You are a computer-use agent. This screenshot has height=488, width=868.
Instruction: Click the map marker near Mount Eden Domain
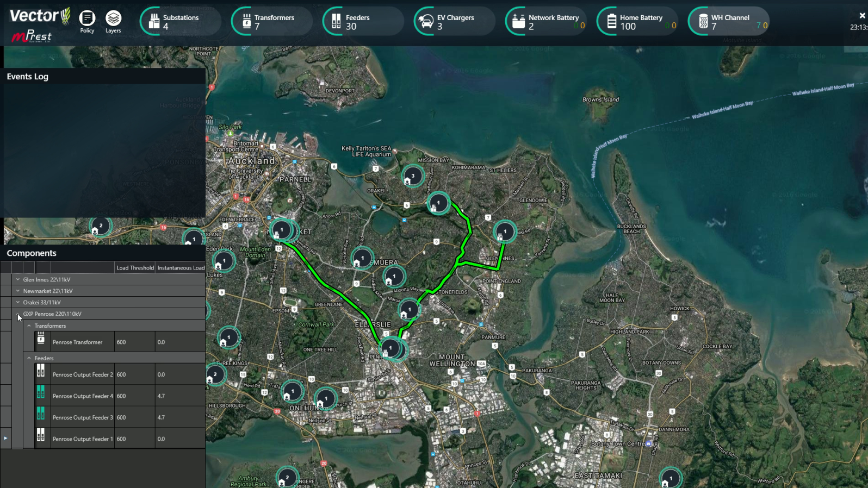click(224, 261)
